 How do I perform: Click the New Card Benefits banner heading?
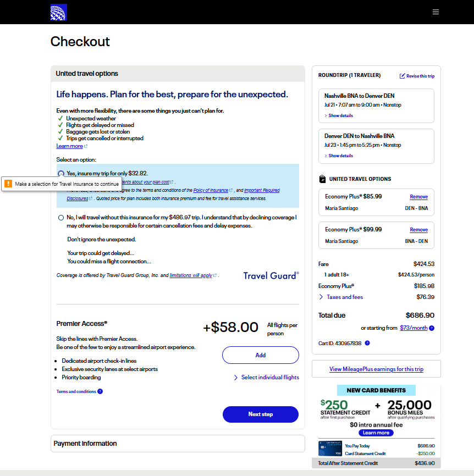point(376,390)
